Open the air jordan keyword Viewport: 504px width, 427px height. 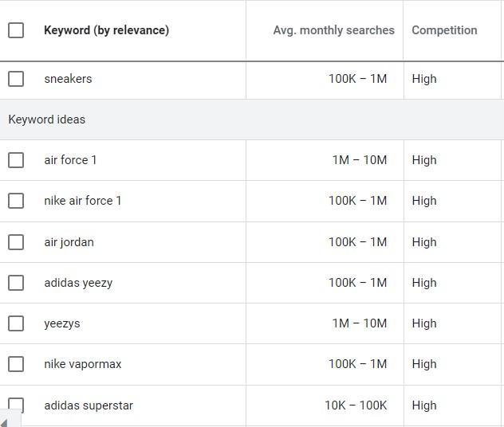click(69, 242)
